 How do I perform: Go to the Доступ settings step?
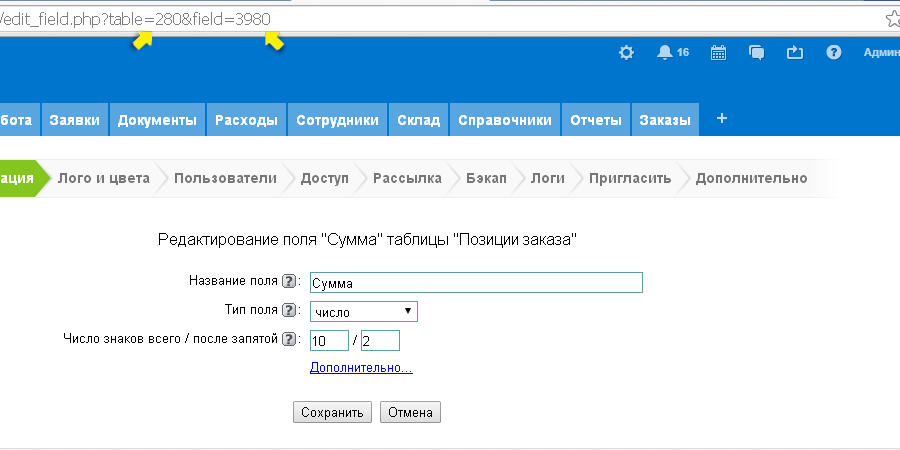pos(325,178)
